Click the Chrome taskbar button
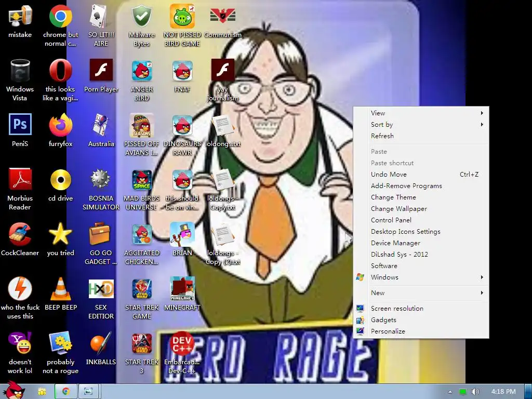The height and width of the screenshot is (399, 532). pyautogui.click(x=66, y=392)
